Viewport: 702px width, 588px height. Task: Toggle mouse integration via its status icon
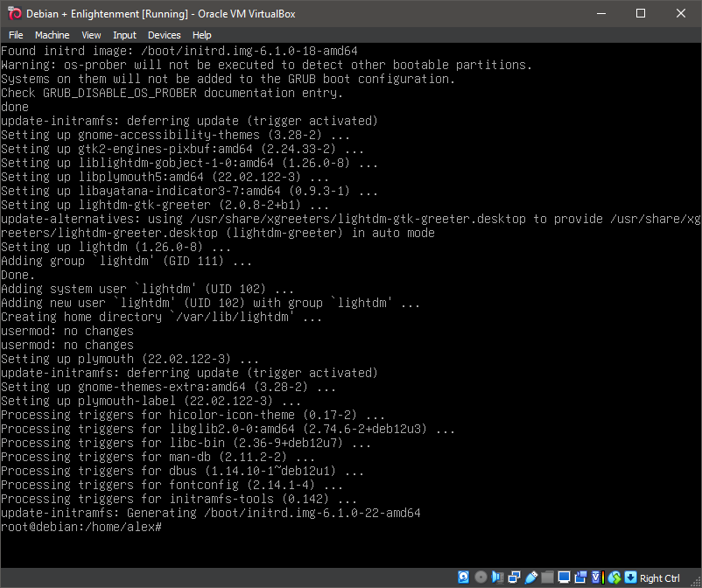[614, 577]
